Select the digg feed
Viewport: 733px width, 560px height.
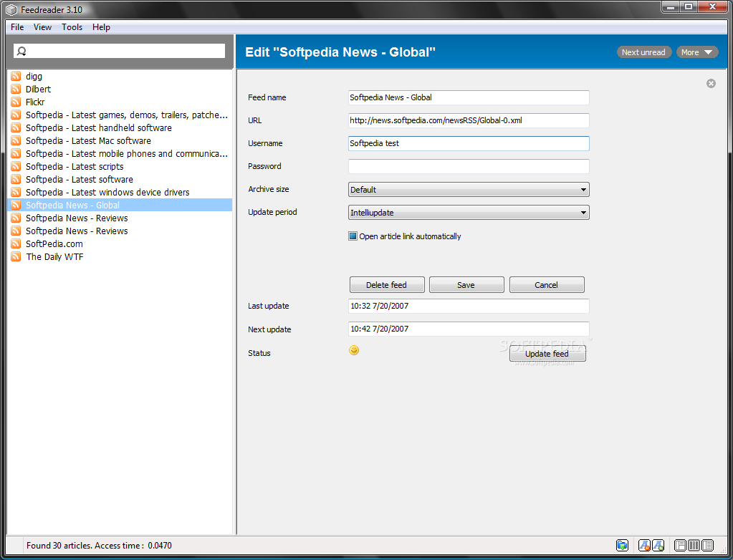click(120, 76)
